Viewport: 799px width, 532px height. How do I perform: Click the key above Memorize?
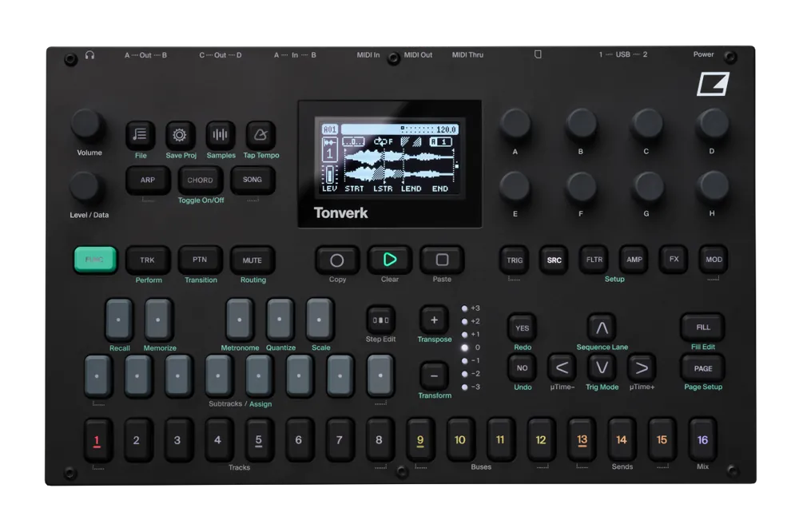158,320
